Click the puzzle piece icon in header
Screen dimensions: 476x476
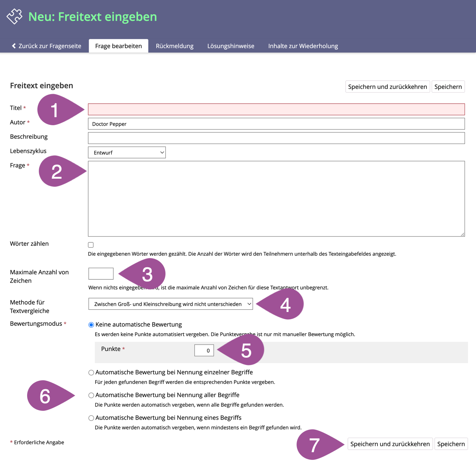click(x=14, y=16)
